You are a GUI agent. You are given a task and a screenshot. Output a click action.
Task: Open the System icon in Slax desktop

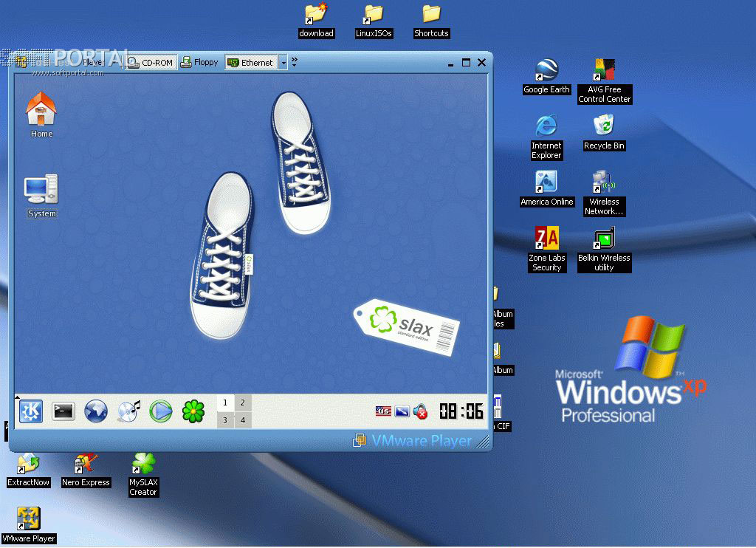point(41,196)
